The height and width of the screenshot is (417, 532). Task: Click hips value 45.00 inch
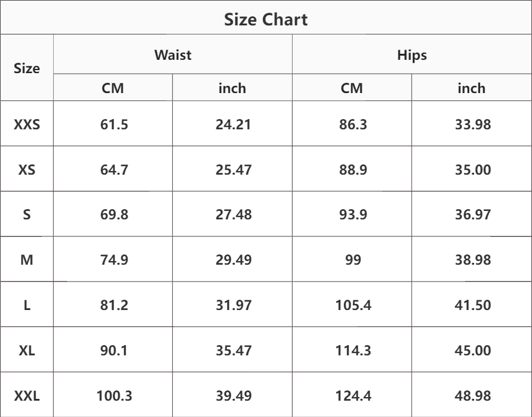(x=472, y=351)
